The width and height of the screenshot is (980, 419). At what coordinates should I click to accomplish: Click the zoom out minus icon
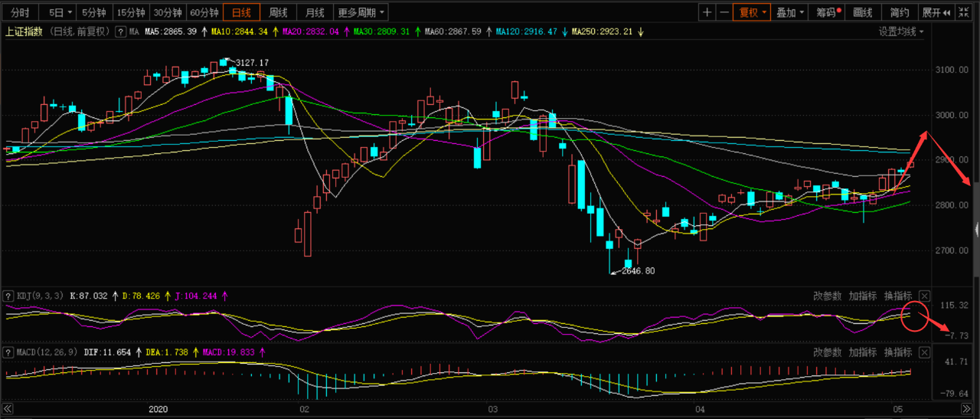(x=724, y=12)
